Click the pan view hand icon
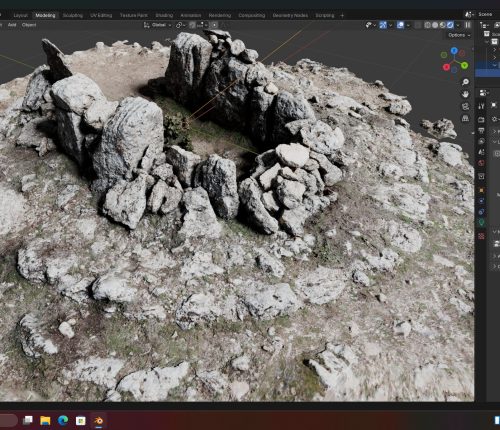500x430 pixels. tap(465, 94)
